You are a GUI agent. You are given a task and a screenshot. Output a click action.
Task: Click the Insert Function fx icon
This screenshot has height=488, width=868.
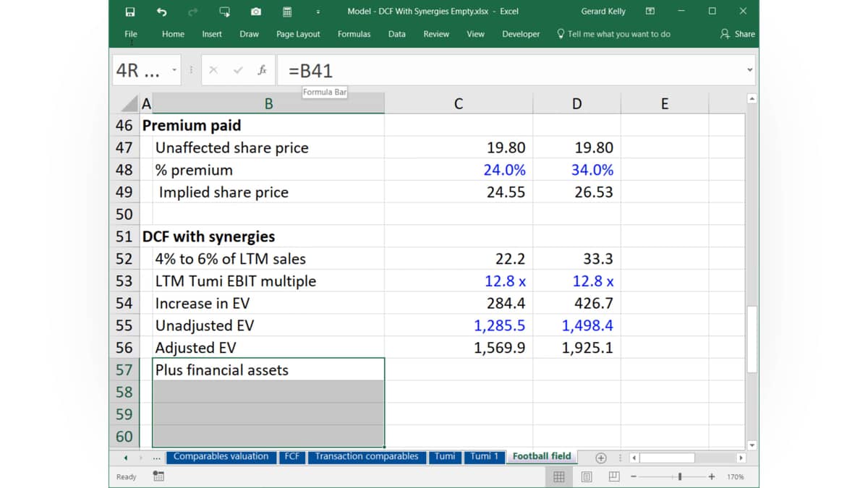point(262,70)
